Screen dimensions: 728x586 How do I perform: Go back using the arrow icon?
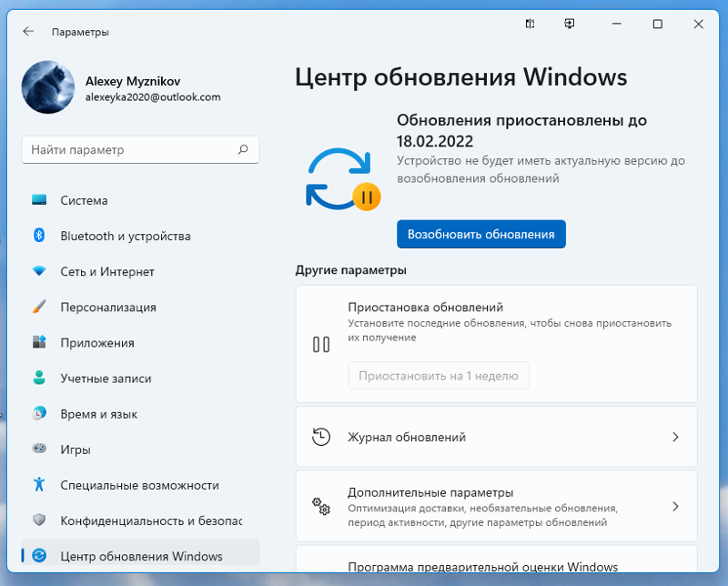pos(28,32)
